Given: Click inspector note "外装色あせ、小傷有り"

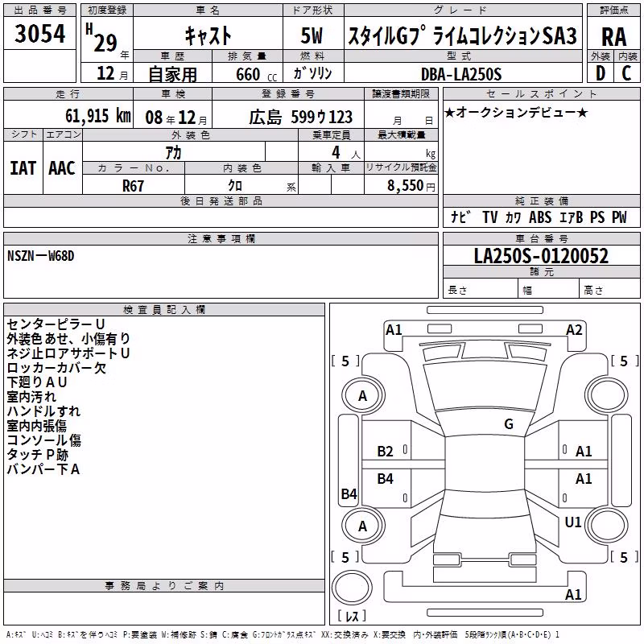Looking at the screenshot, I should pyautogui.click(x=68, y=338).
